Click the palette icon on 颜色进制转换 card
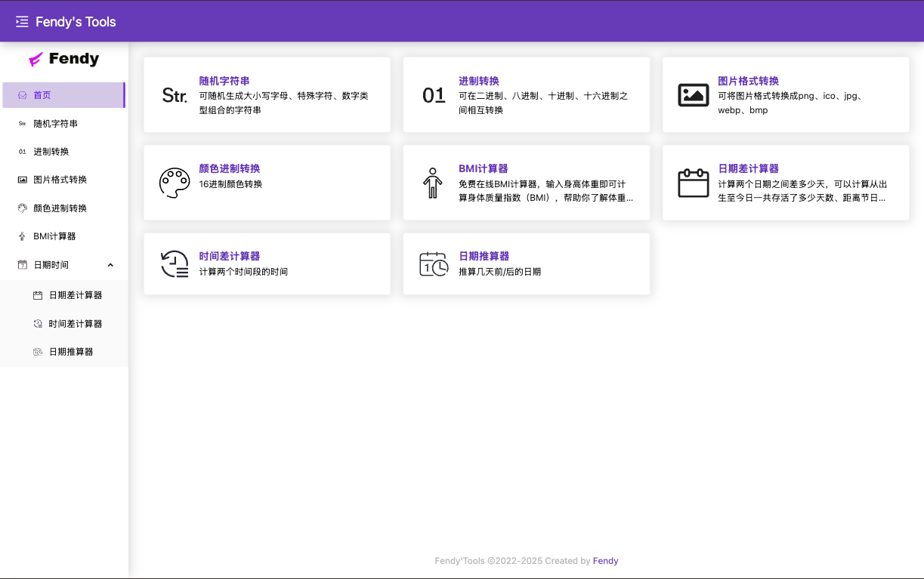This screenshot has height=579, width=924. coord(175,183)
